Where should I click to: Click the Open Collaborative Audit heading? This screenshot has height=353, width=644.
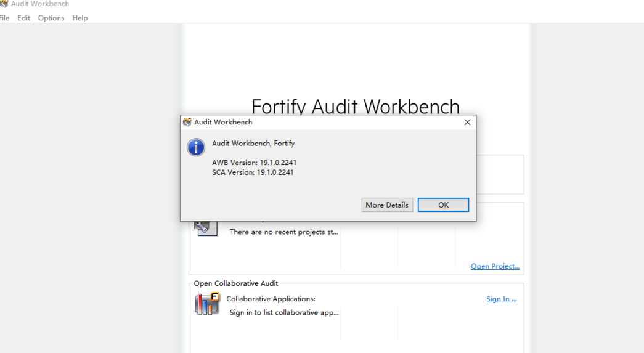(236, 283)
